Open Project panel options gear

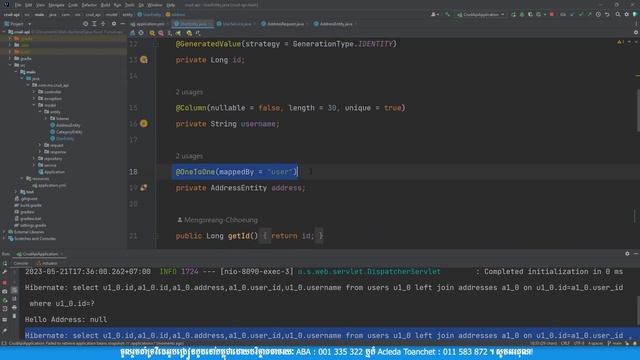114,24
